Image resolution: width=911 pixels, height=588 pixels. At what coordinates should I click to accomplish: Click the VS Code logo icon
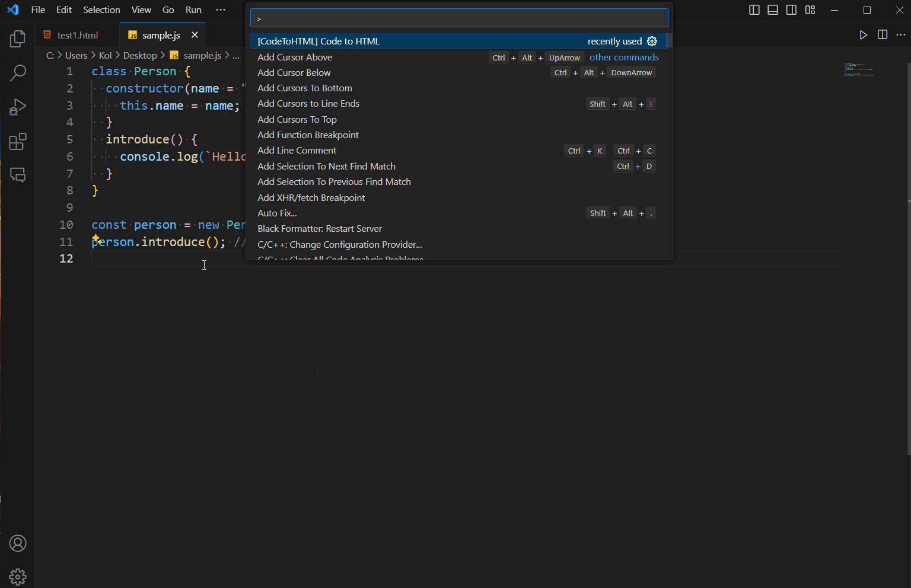(x=13, y=10)
